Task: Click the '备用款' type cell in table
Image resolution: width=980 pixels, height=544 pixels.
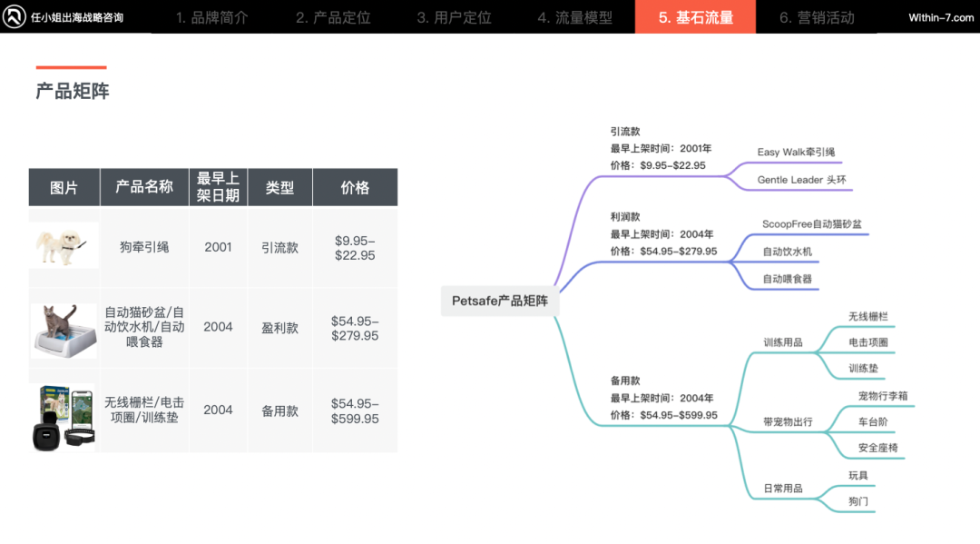Action: click(279, 410)
